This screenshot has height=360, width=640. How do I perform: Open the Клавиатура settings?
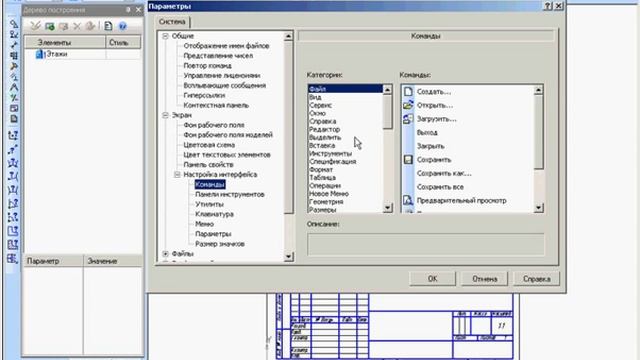214,214
